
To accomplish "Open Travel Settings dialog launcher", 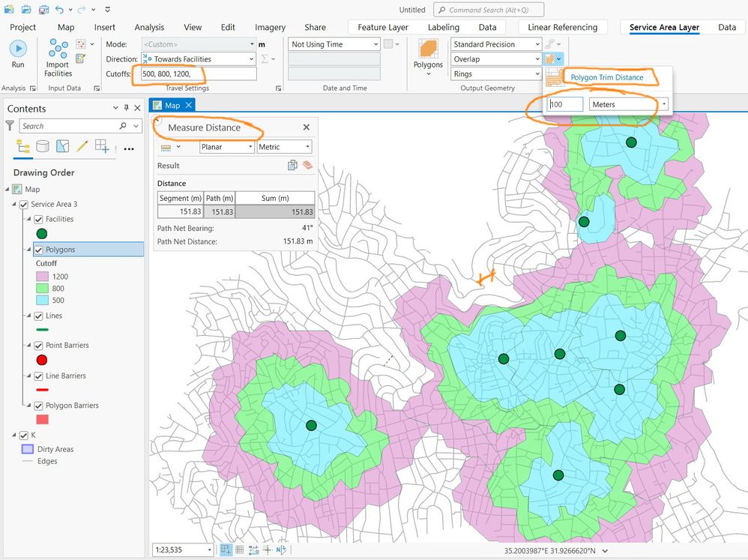I will tap(279, 88).
